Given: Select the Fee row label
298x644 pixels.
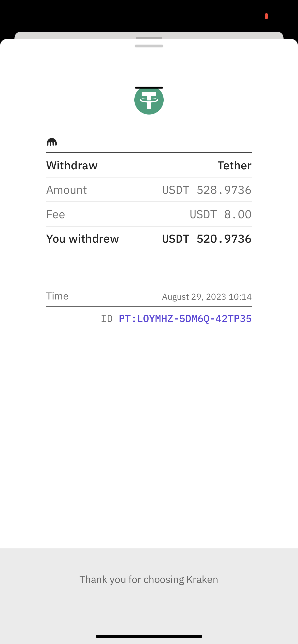Looking at the screenshot, I should click(x=56, y=214).
